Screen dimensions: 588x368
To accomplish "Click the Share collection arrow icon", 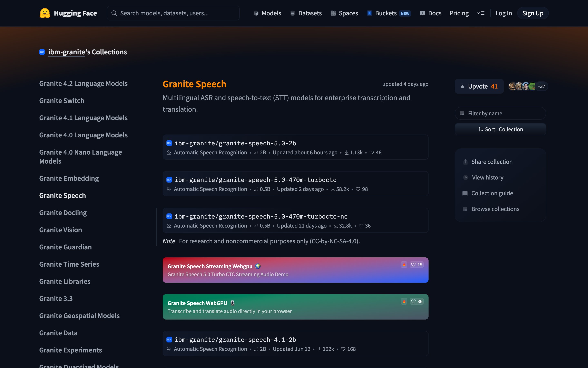I will point(465,162).
